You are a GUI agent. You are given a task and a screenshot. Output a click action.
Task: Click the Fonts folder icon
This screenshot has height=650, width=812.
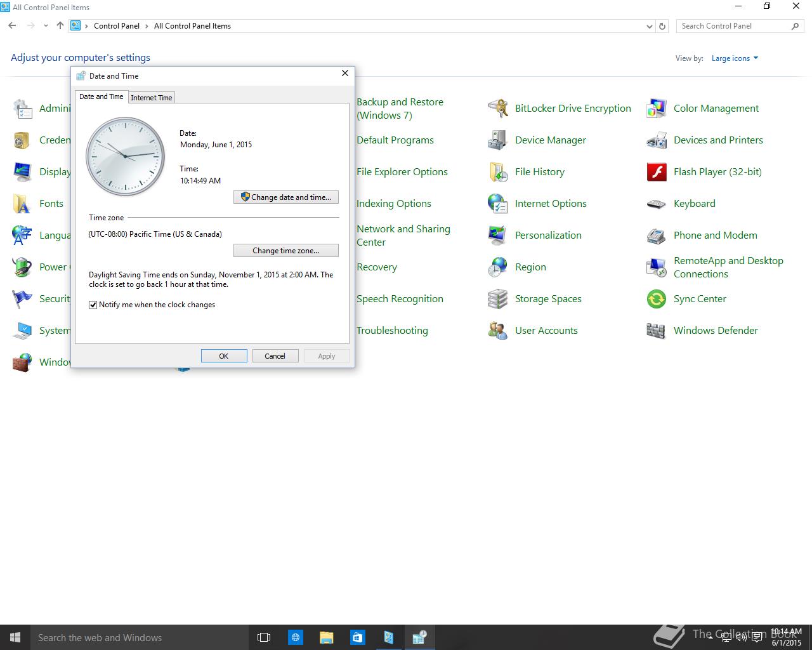[x=22, y=204]
